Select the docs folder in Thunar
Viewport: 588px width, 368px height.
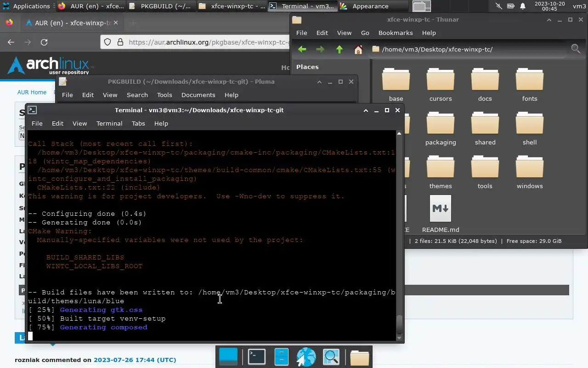485,85
